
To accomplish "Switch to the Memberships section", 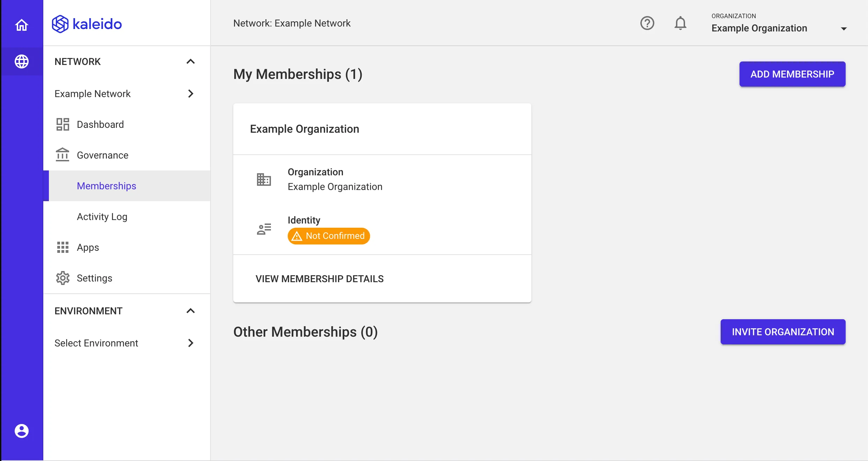I will coord(106,186).
